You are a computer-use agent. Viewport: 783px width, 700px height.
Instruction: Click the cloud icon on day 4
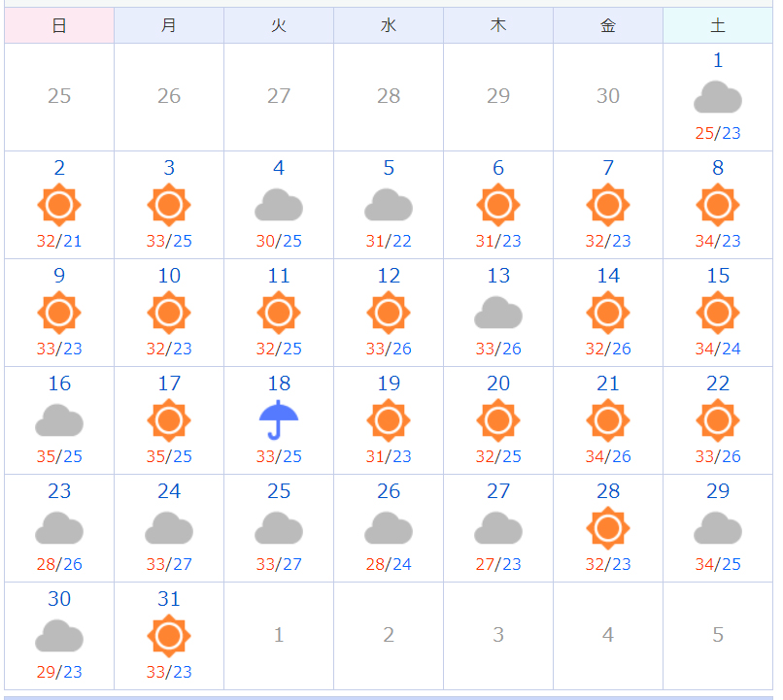click(279, 205)
